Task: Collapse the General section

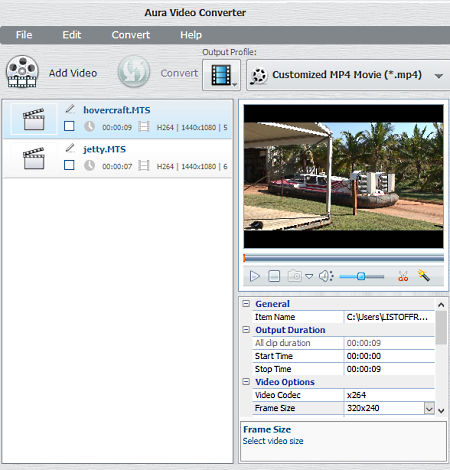Action: coord(246,304)
